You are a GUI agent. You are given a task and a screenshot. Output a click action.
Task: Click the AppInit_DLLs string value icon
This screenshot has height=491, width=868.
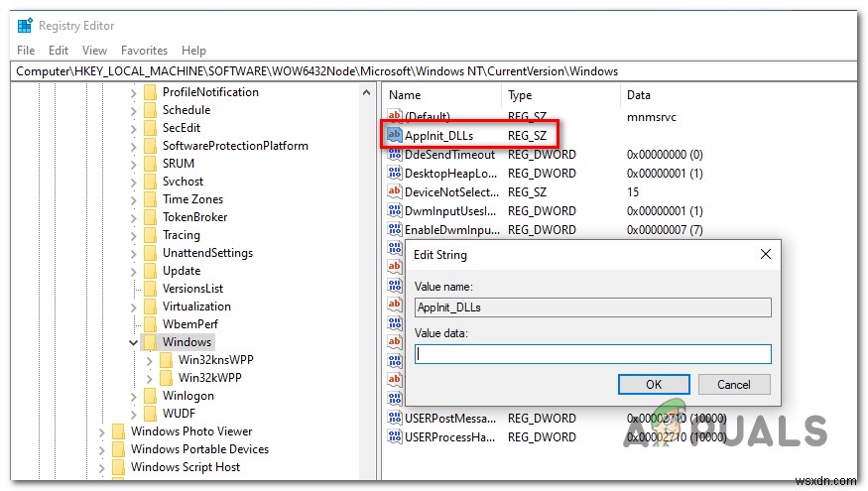(x=394, y=135)
